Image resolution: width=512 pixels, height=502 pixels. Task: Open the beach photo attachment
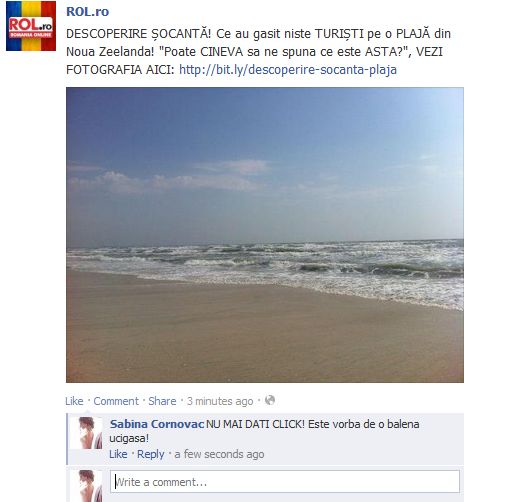(x=265, y=235)
